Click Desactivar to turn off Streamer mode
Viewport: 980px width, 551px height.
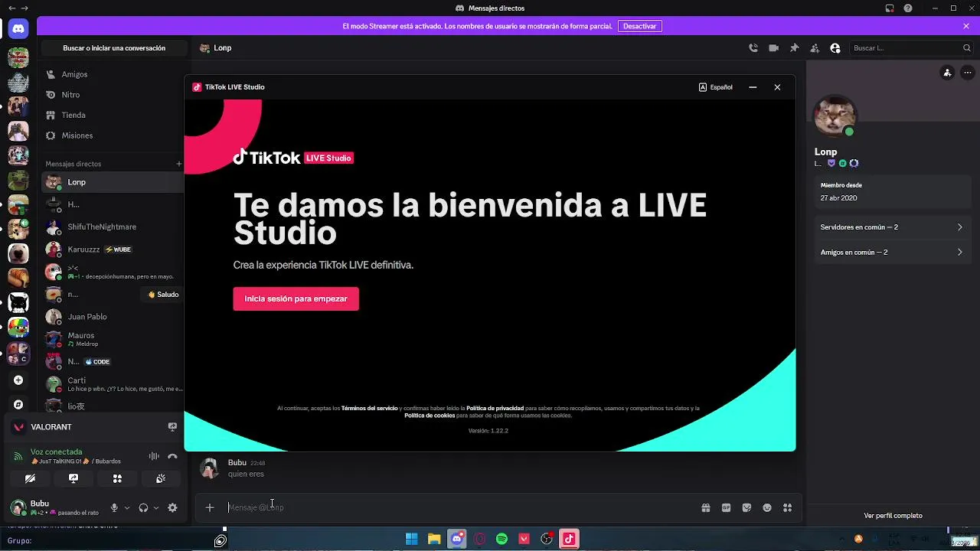click(639, 26)
